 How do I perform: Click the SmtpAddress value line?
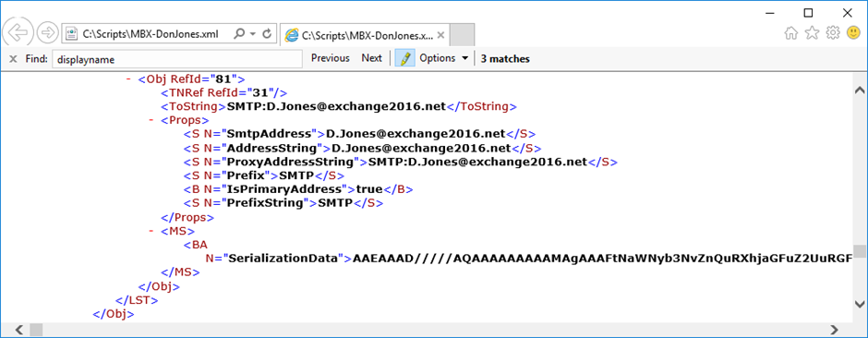coord(360,134)
